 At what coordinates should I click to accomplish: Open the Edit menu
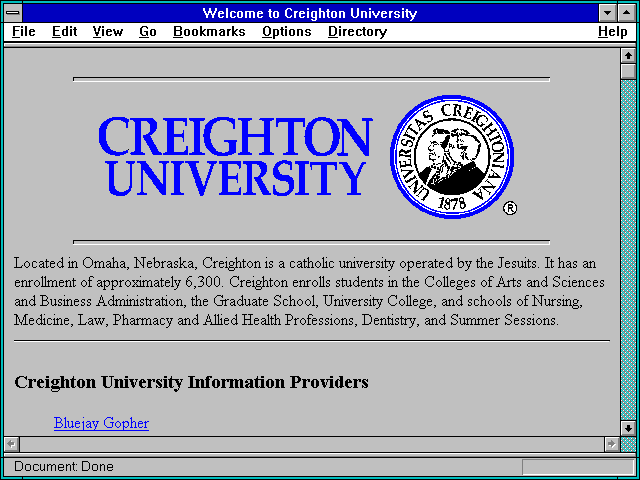point(64,31)
